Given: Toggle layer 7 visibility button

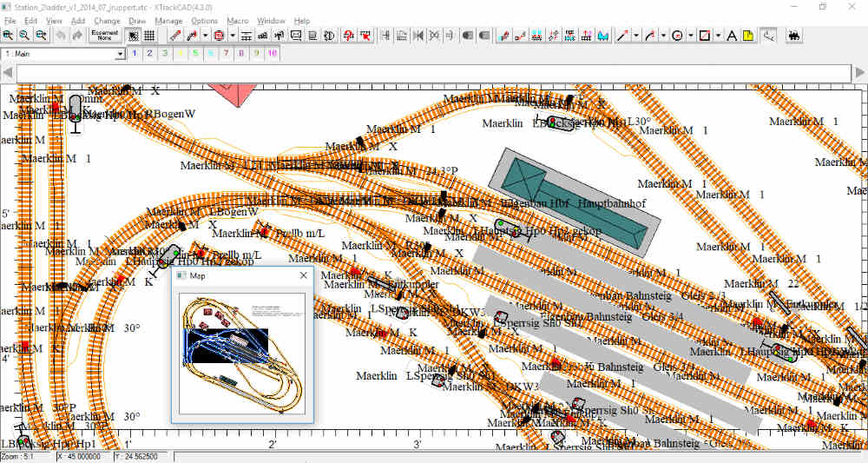Looking at the screenshot, I should [x=226, y=54].
